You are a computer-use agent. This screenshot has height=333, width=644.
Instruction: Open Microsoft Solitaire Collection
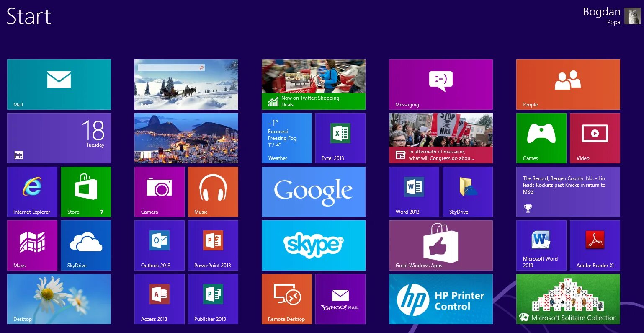(x=568, y=299)
